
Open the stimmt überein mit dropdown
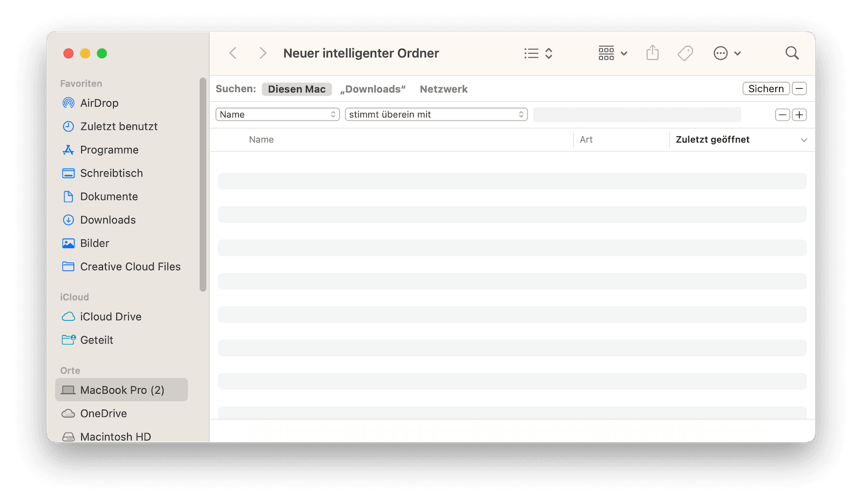(435, 114)
